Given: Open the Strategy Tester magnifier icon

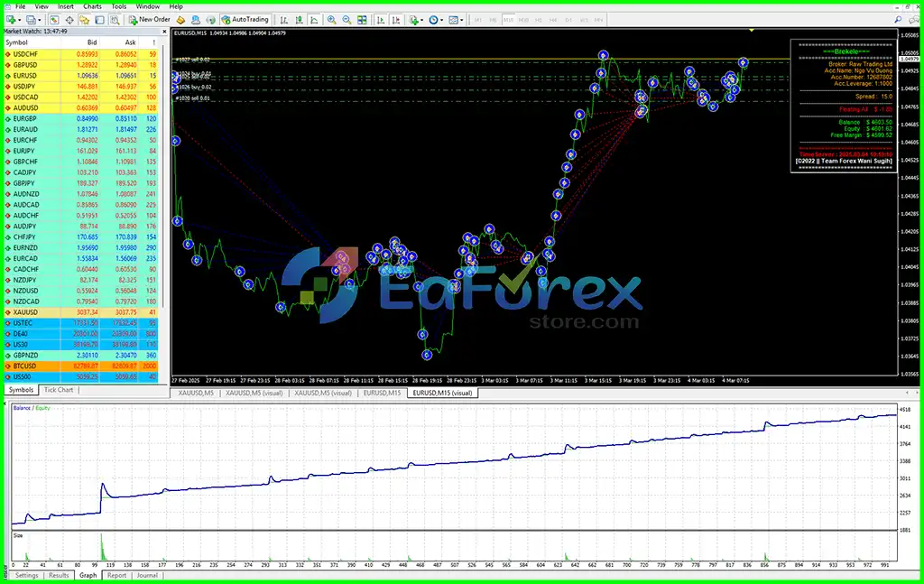Looking at the screenshot, I should coord(115,20).
